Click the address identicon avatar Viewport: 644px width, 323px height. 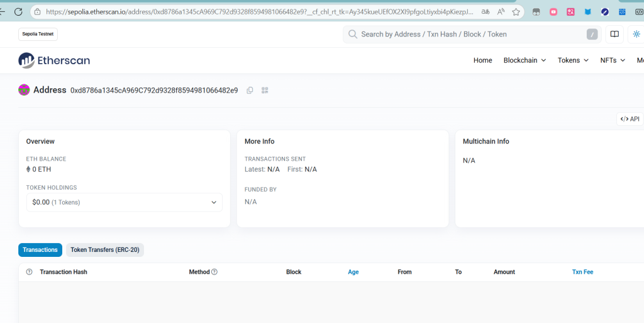coord(24,90)
